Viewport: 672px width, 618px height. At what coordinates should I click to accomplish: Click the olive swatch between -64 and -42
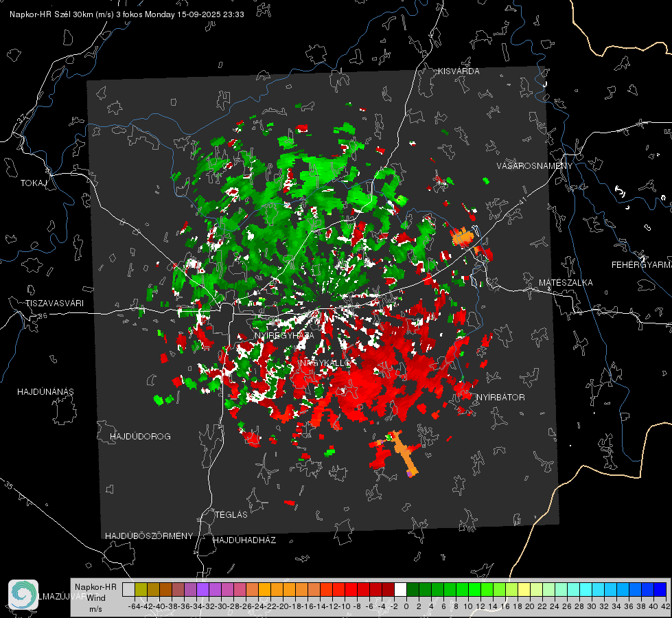pos(141,589)
